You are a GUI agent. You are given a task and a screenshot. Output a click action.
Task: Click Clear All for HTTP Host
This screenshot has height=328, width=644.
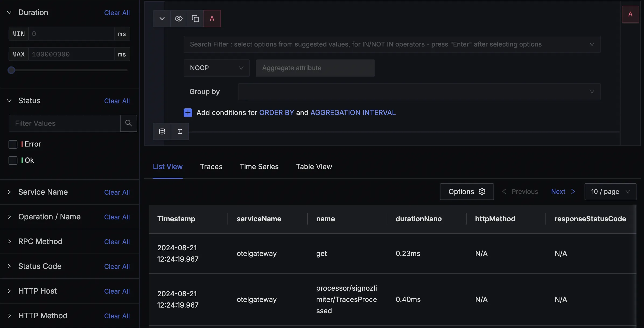click(x=117, y=291)
